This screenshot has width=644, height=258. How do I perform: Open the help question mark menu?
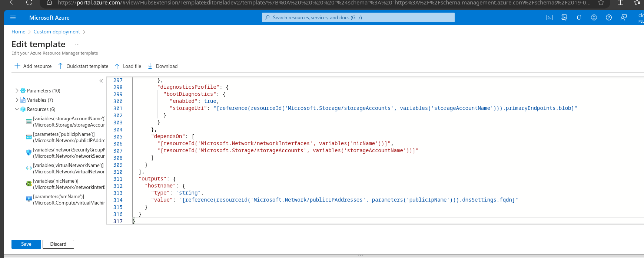click(609, 17)
